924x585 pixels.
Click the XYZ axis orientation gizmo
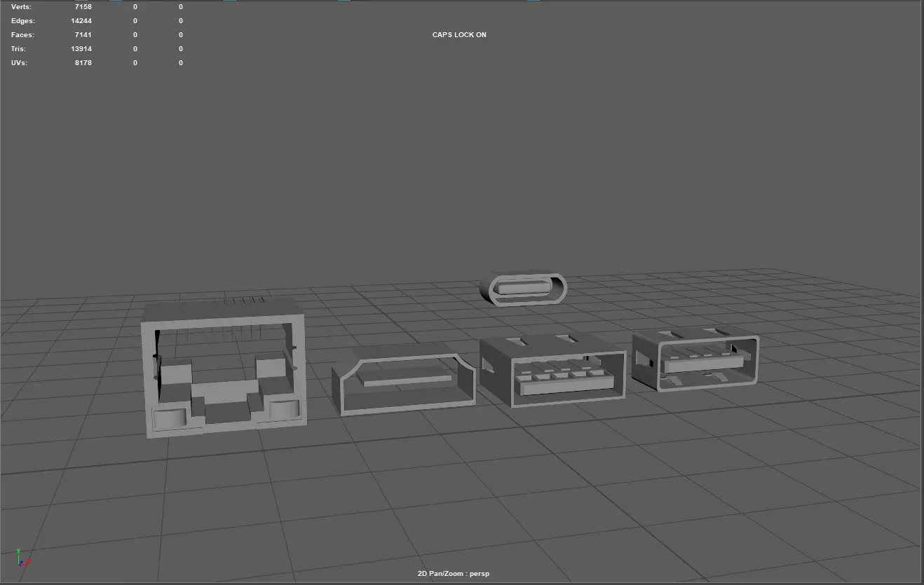tap(23, 558)
